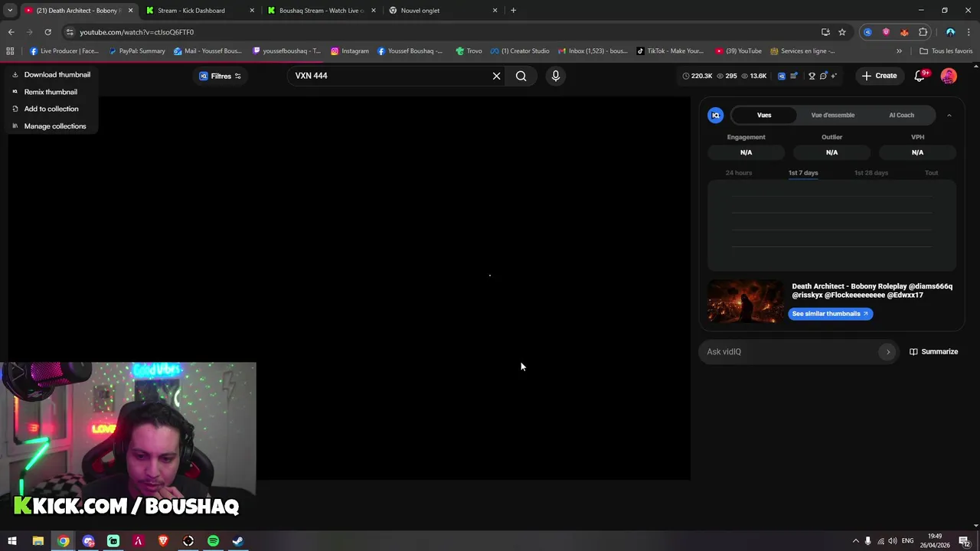Click the Death Architect video thumbnail
Screen dimensions: 980x551
[745, 302]
